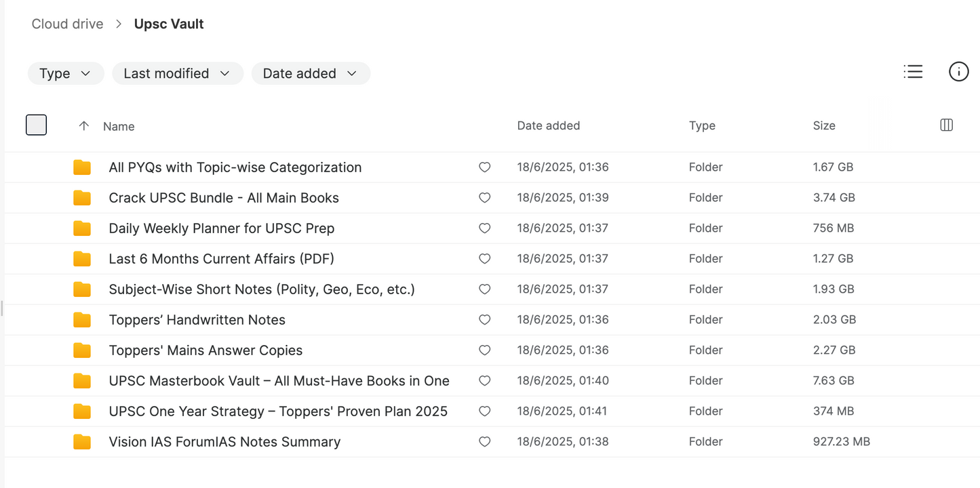Open the Date added filter dropdown
The width and height of the screenshot is (980, 488).
310,73
